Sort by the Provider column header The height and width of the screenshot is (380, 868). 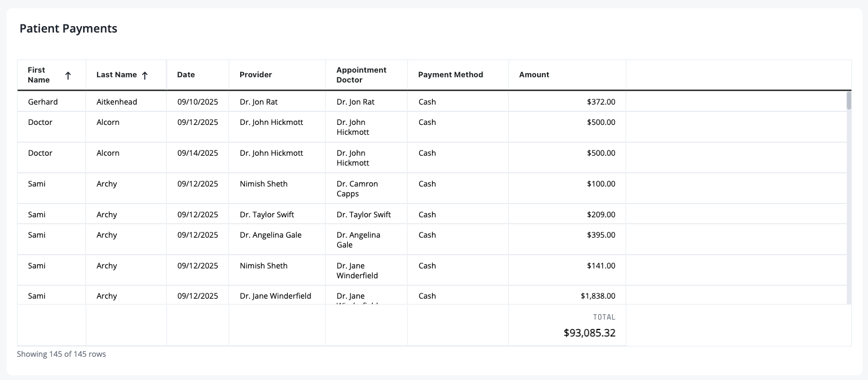pyautogui.click(x=277, y=75)
